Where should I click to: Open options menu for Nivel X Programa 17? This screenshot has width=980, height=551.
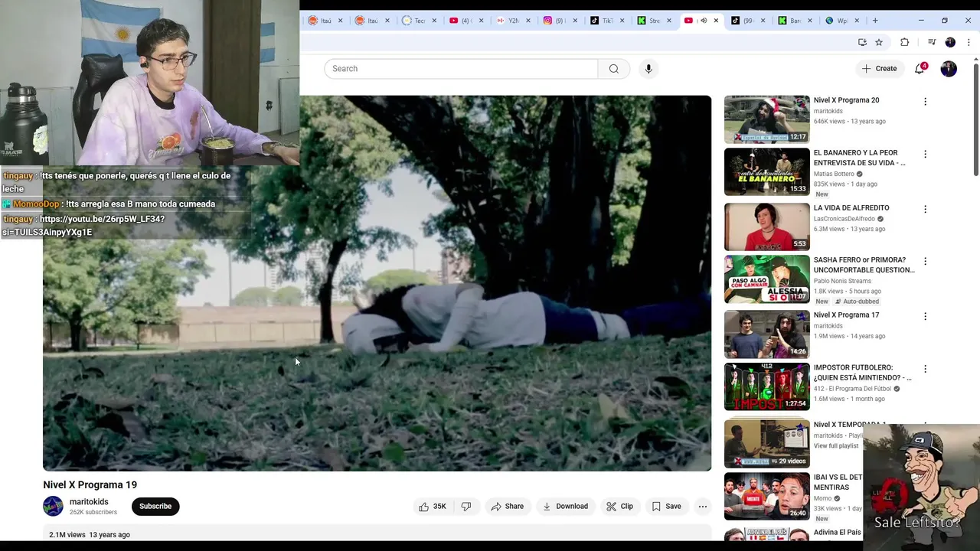pos(925,316)
